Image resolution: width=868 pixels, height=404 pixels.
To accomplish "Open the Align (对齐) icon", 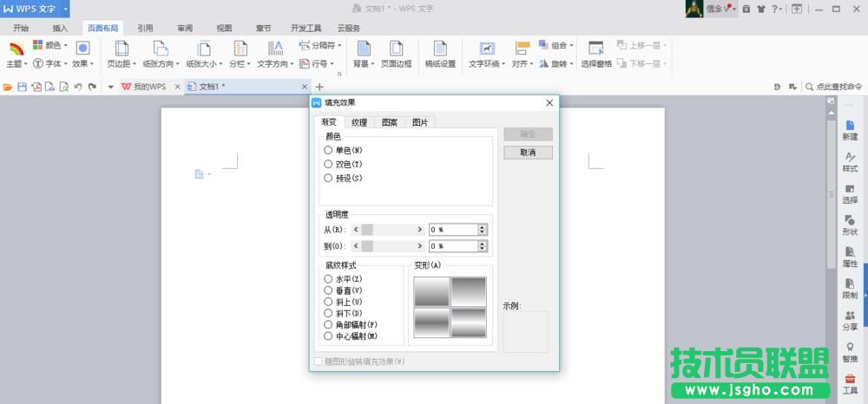I will coord(523,49).
